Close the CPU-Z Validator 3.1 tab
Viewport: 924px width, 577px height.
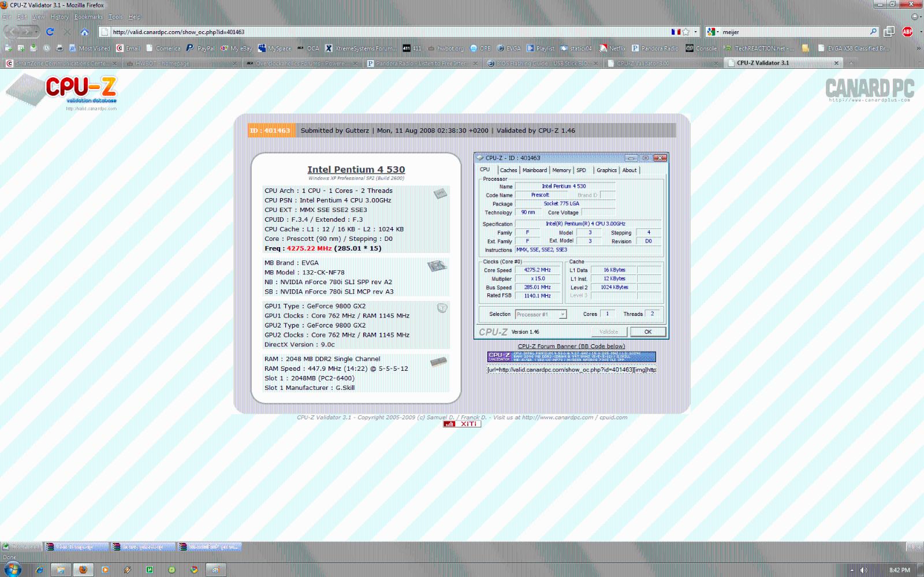[836, 63]
